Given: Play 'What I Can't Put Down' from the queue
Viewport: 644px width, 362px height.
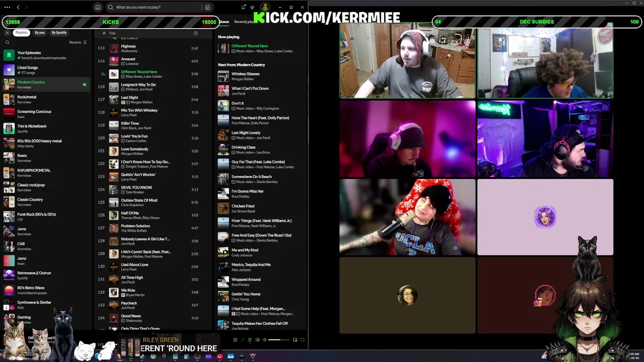Looking at the screenshot, I should pyautogui.click(x=259, y=91).
